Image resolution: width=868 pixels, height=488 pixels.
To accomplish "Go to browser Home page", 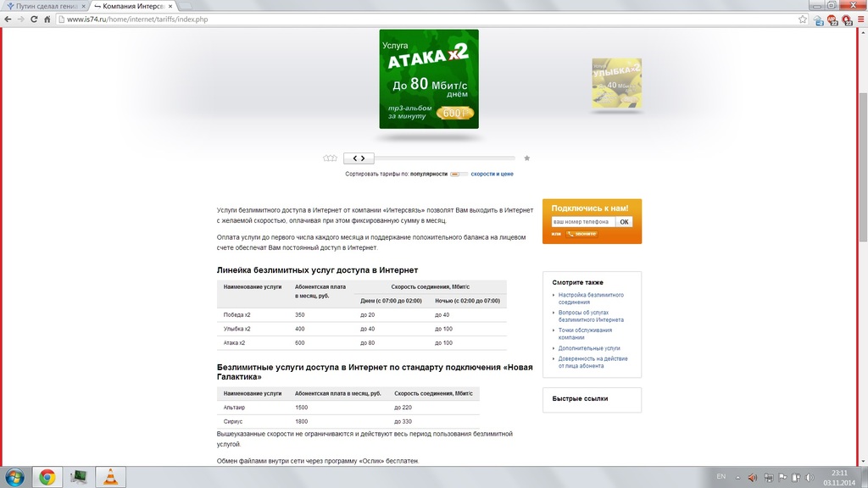I will 47,19.
